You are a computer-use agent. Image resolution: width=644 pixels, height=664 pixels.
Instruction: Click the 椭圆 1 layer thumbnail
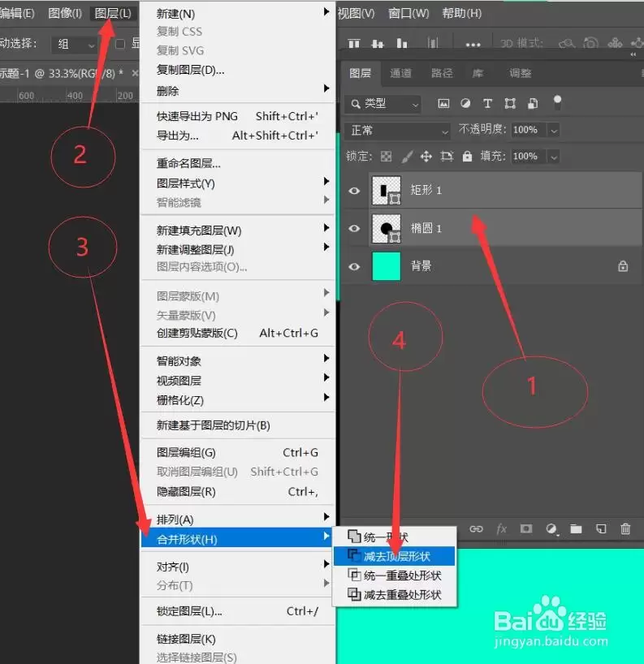point(387,229)
